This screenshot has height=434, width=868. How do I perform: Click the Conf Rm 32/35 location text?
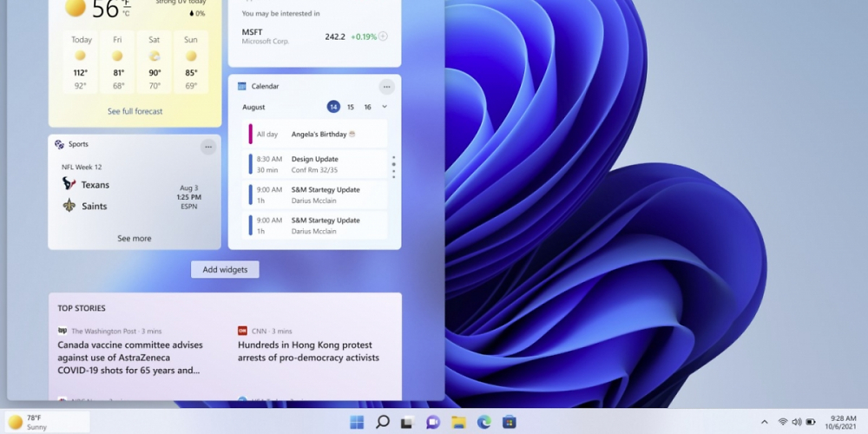pyautogui.click(x=314, y=170)
